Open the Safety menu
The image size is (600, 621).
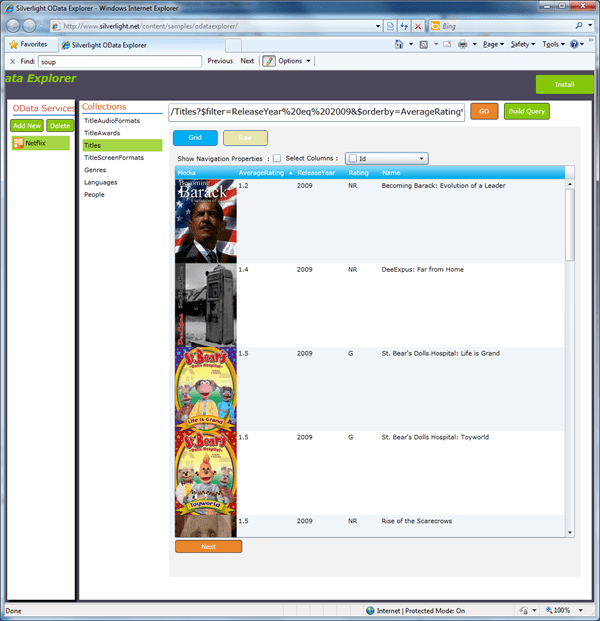[522, 45]
